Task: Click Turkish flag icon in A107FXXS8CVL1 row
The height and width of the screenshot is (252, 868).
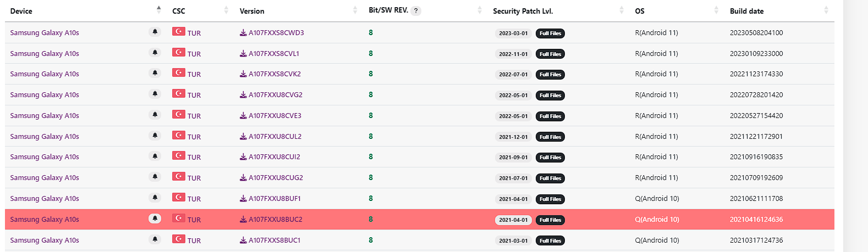Action: [x=178, y=53]
